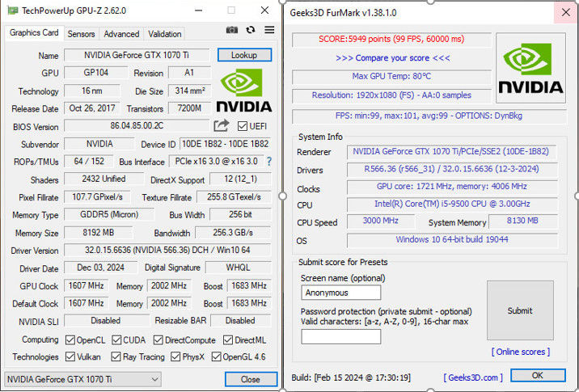Click the NVIDIA logo in GPU-Z
The width and height of the screenshot is (579, 392).
coord(243,90)
